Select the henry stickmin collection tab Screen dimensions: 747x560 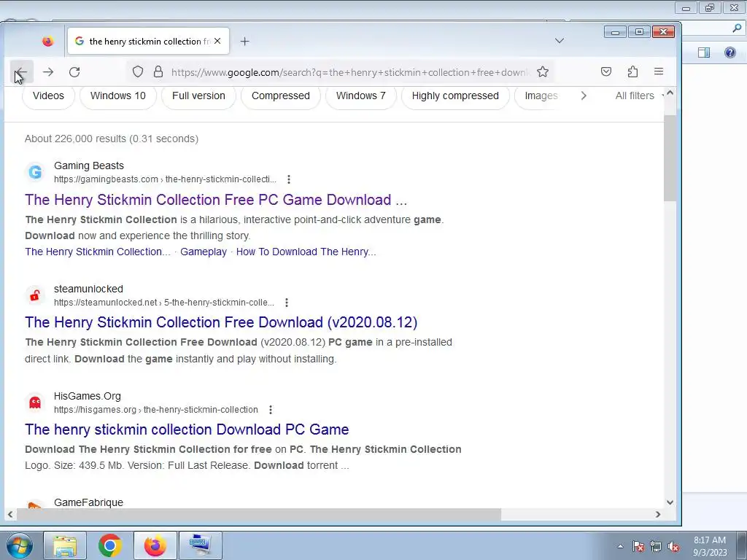(x=148, y=42)
